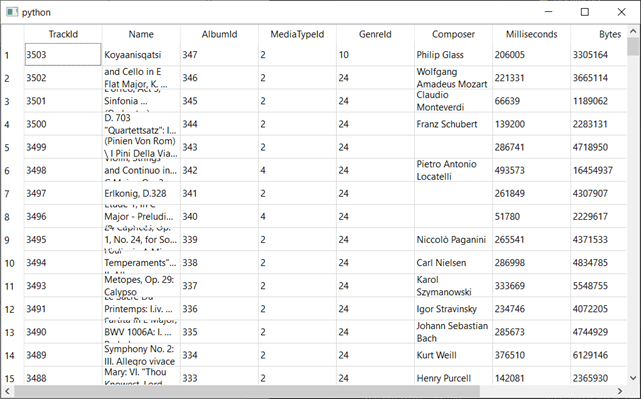This screenshot has width=641, height=399.
Task: Select AlbumId cell 346
Action: pyautogui.click(x=219, y=78)
